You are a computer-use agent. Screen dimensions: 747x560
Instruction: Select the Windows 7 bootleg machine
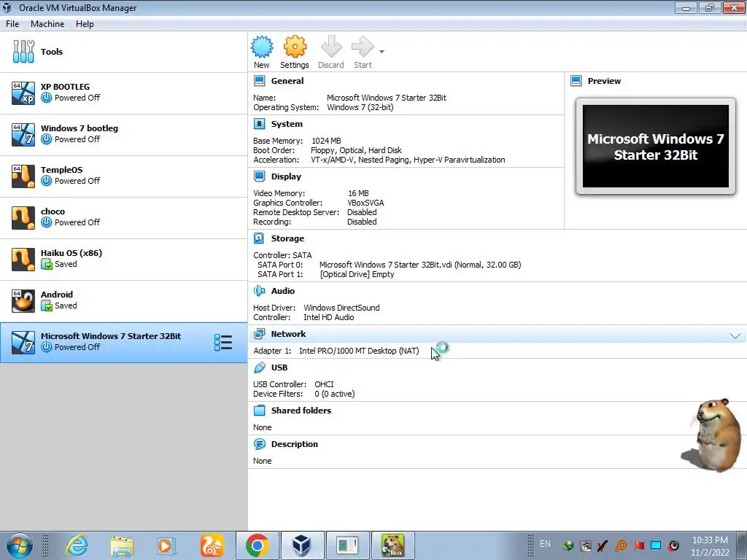pyautogui.click(x=123, y=135)
